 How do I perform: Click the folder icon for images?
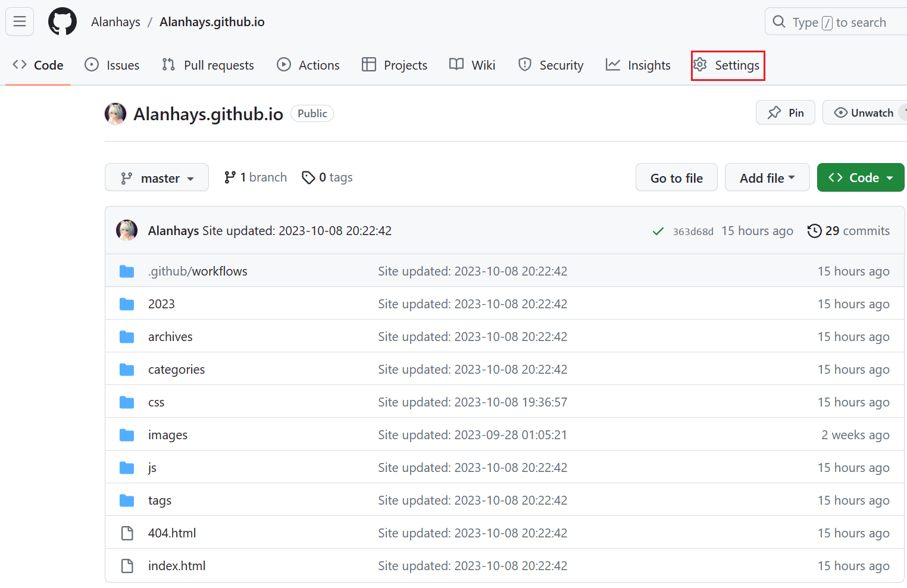click(127, 435)
